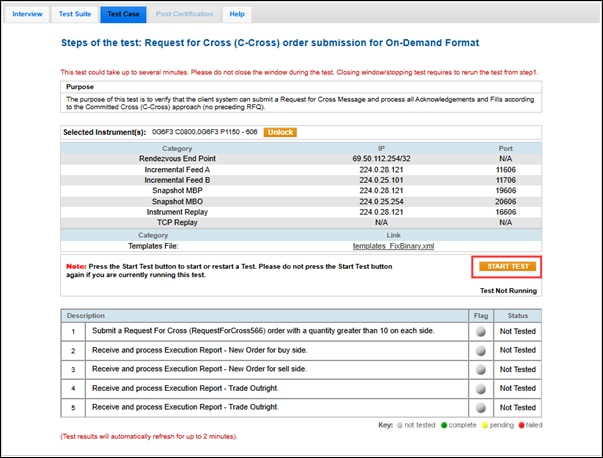Image resolution: width=603 pixels, height=458 pixels.
Task: Click the flag status icon for step 2
Action: pos(481,350)
